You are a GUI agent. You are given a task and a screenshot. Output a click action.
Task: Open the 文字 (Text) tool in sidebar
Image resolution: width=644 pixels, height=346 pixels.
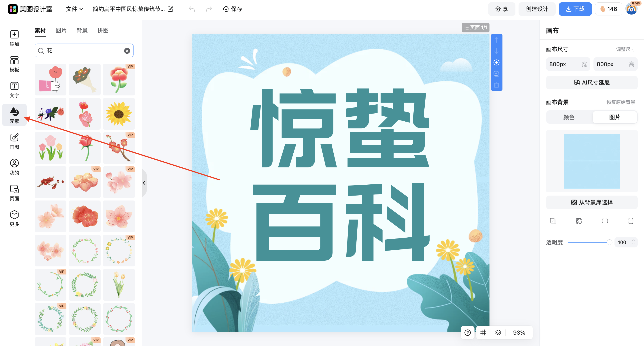14,89
